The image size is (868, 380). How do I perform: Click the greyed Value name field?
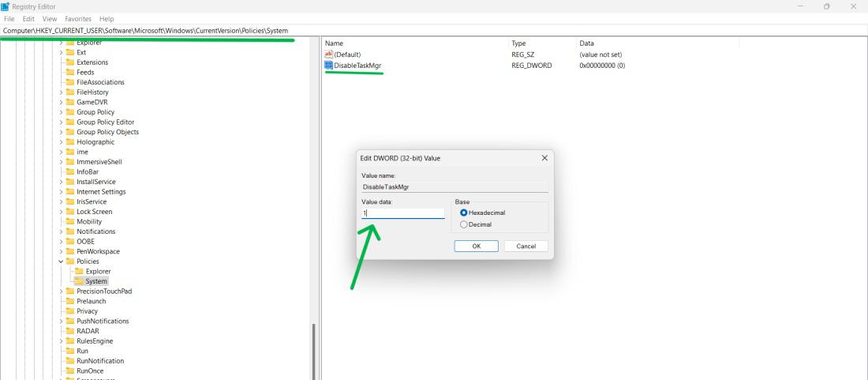(x=455, y=187)
